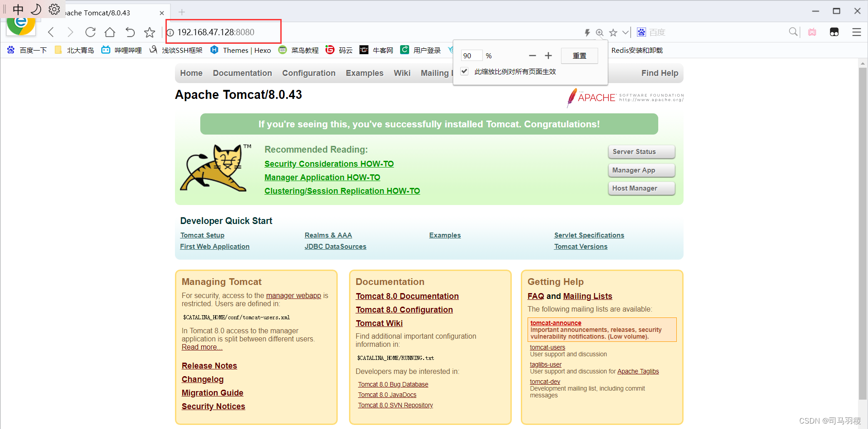Open a new tab with the plus button

point(182,12)
